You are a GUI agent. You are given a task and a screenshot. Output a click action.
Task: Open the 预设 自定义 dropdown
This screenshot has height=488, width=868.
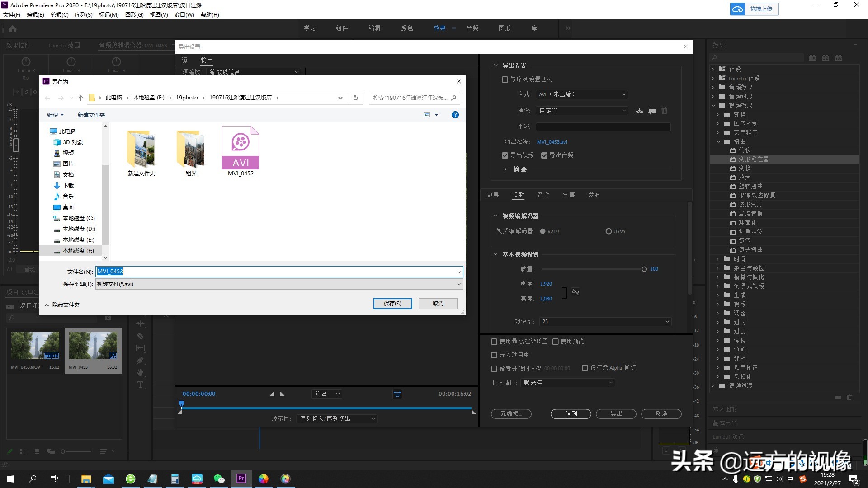582,111
